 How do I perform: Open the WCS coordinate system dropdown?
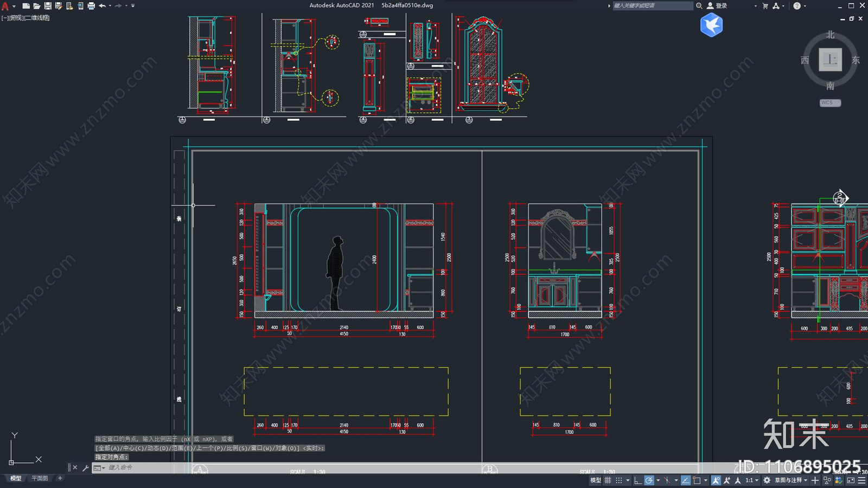point(830,102)
